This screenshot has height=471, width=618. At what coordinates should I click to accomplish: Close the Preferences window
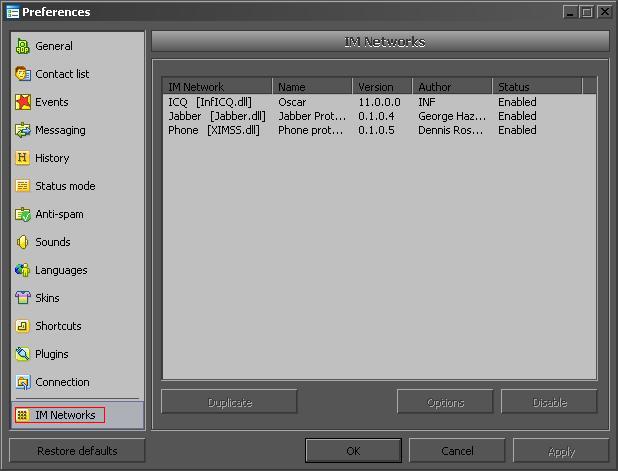604,12
